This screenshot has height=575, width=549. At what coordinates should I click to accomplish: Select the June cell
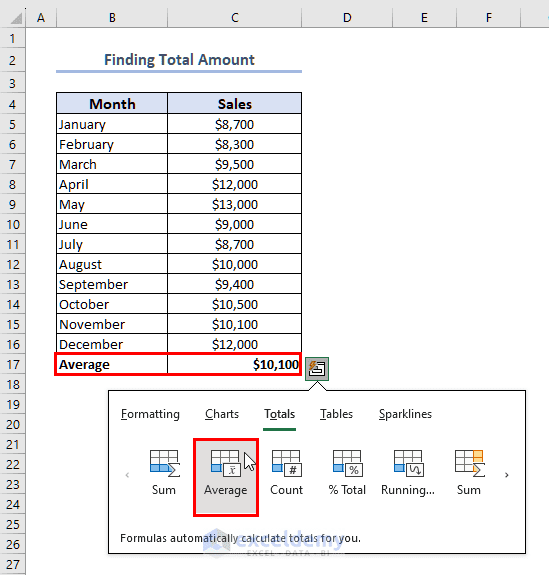[x=112, y=224]
